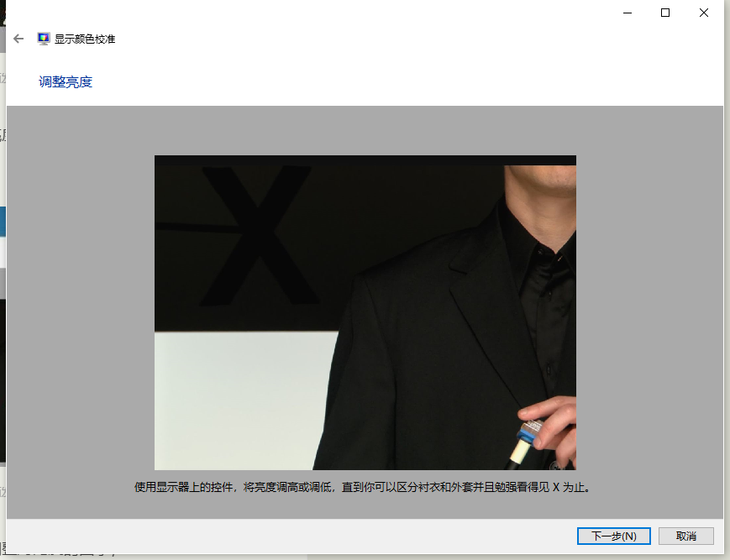The height and width of the screenshot is (560, 730).
Task: Maximize the calibration wizard window
Action: [665, 13]
